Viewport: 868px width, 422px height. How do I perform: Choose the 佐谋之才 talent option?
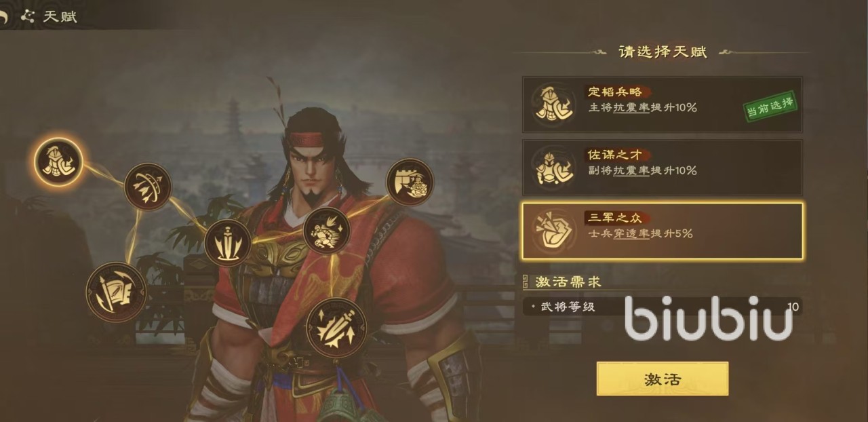pos(662,167)
